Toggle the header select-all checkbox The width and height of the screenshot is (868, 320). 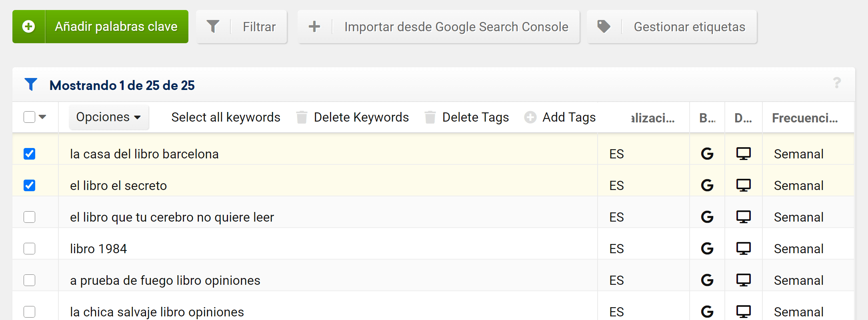(x=30, y=117)
